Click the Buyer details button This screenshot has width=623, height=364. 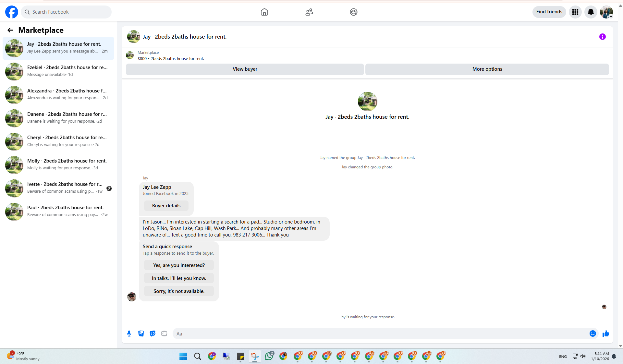(x=166, y=206)
